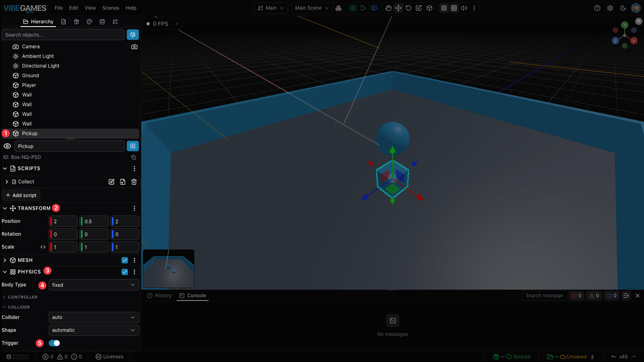The height and width of the screenshot is (362, 644).
Task: Toggle uniform scale link icon
Action: click(x=43, y=247)
